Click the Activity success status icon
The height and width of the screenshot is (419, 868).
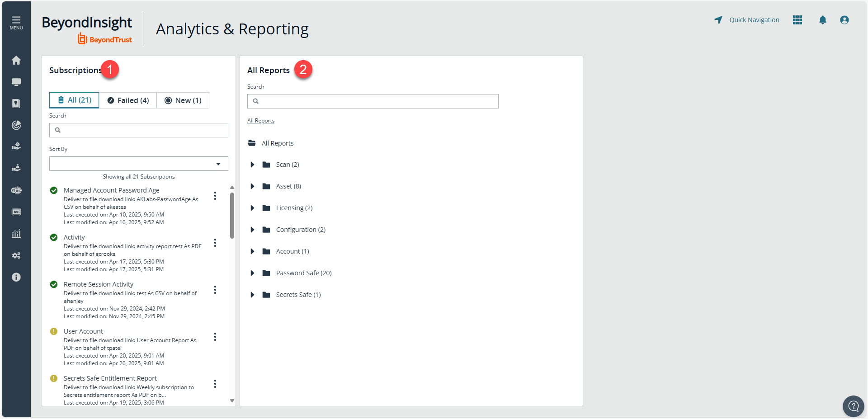pos(54,237)
